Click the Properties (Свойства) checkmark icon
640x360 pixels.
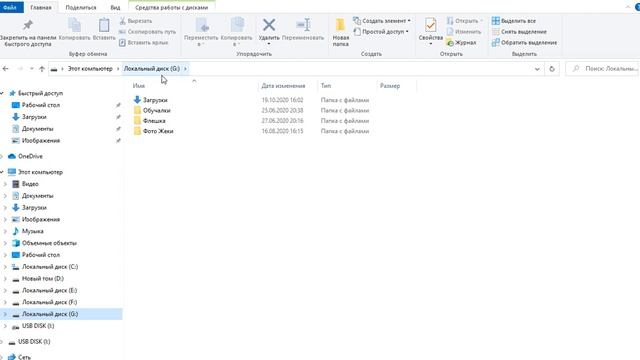click(430, 25)
